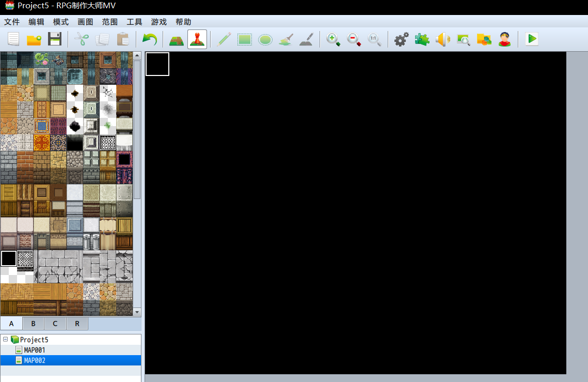Switch to tileset tab R
Screen dimensions: 588x382
(x=77, y=324)
